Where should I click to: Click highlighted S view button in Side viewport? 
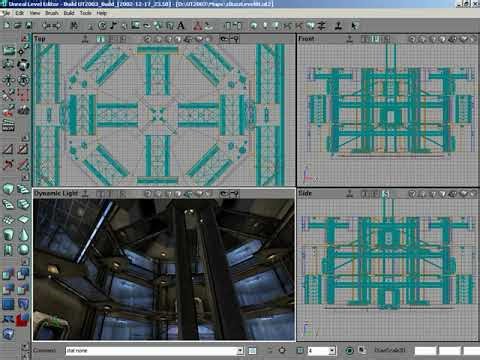point(386,194)
